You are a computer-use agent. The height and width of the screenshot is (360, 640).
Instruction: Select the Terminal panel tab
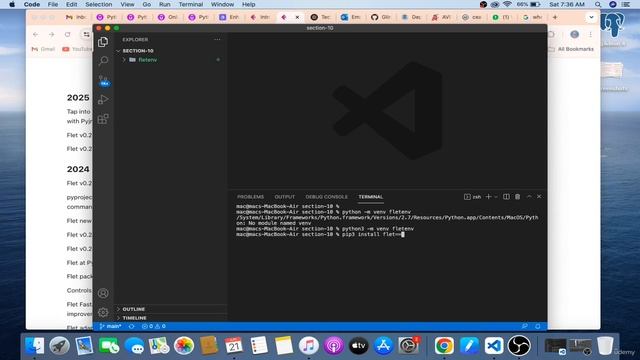371,197
